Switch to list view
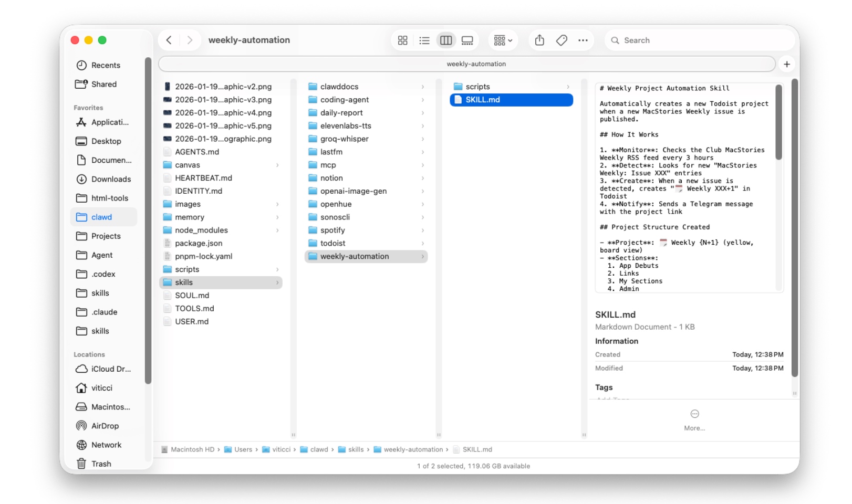 [x=424, y=40]
